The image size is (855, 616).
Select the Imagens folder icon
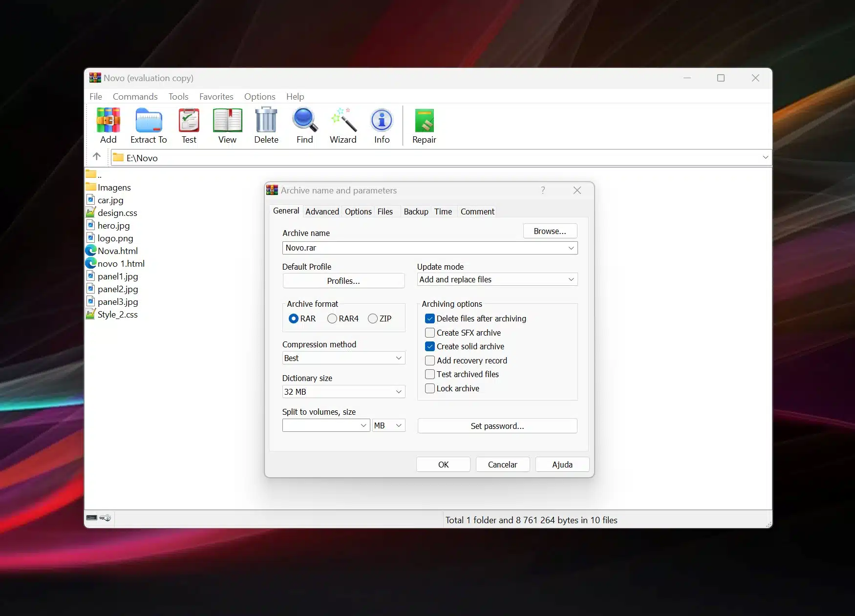click(x=91, y=187)
